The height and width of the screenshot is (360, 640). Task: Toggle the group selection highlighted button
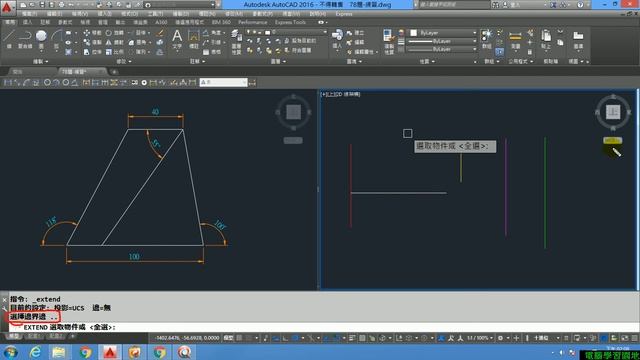click(499, 52)
